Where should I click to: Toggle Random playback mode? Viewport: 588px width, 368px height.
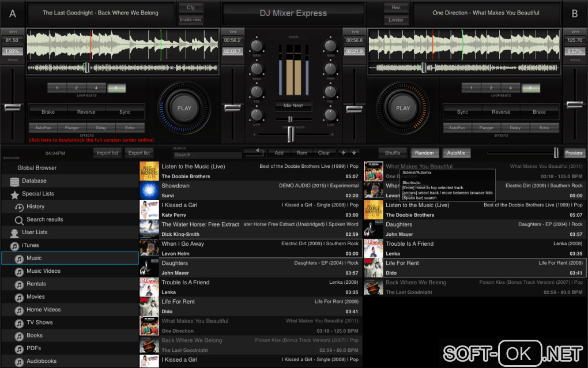coord(424,153)
